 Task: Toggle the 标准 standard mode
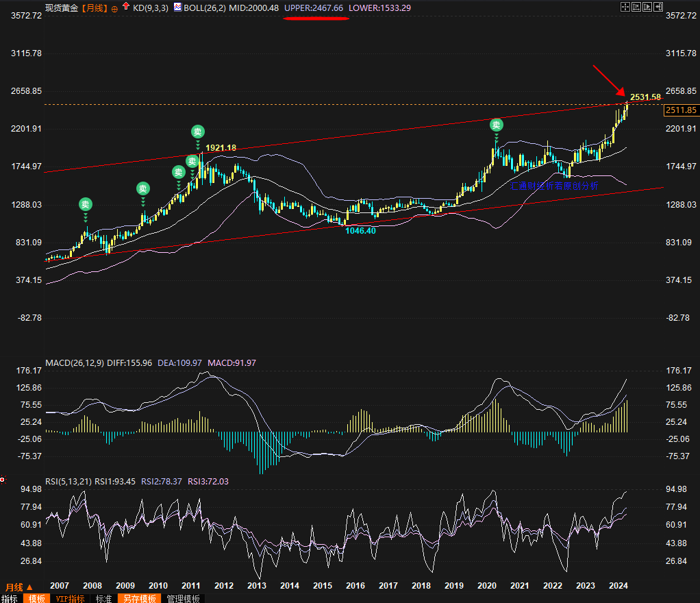[103, 598]
